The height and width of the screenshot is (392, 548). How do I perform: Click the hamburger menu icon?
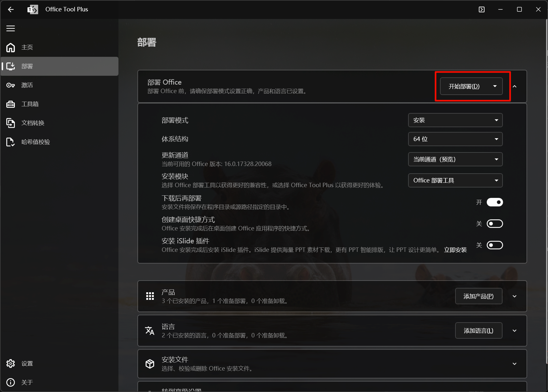pos(10,28)
